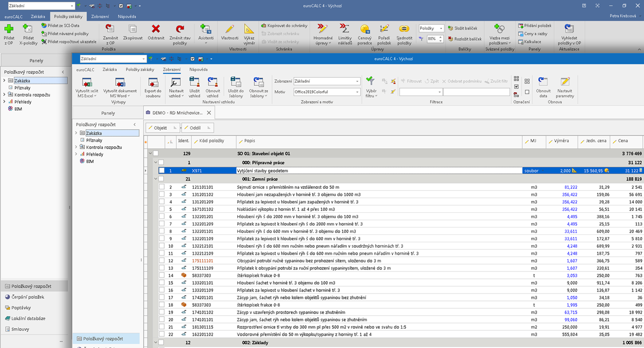644x348 pixels.
Task: Tick checkbox of SO 01: Stavební objekt 01
Action: coord(156,153)
